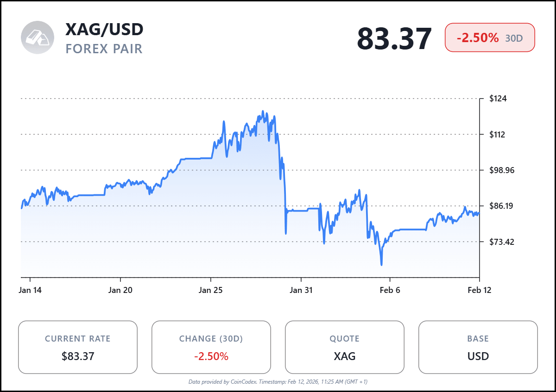Image resolution: width=556 pixels, height=392 pixels.
Task: Open the Current Rate $83.37 card
Action: pos(78,347)
